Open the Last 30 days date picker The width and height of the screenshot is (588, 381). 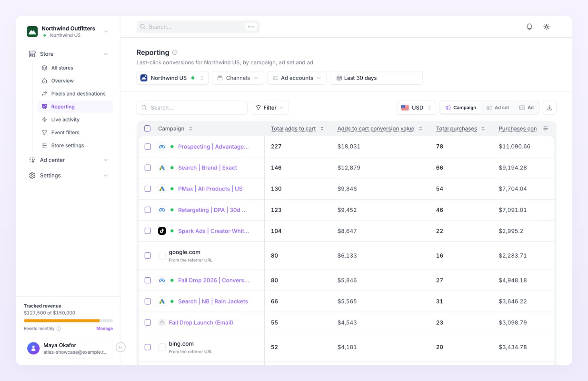376,78
